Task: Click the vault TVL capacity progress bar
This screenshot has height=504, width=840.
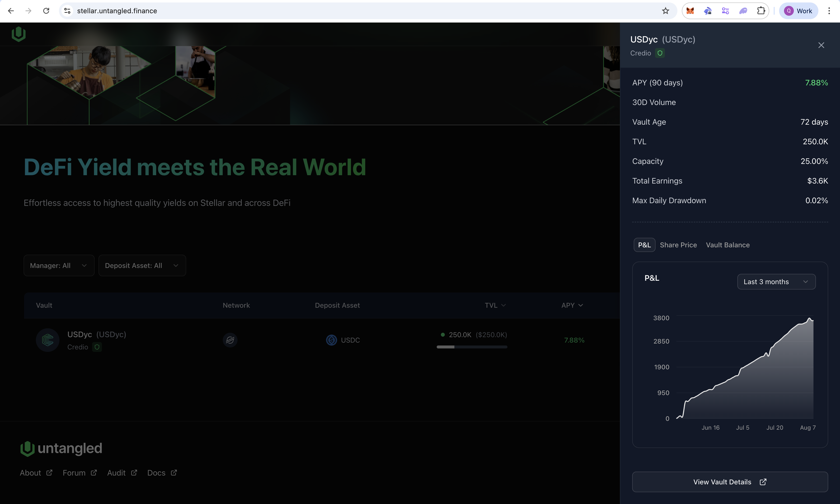Action: pos(472,347)
